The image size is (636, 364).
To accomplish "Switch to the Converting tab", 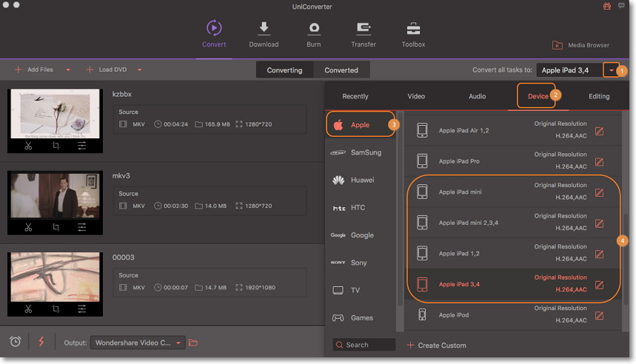I will [284, 70].
